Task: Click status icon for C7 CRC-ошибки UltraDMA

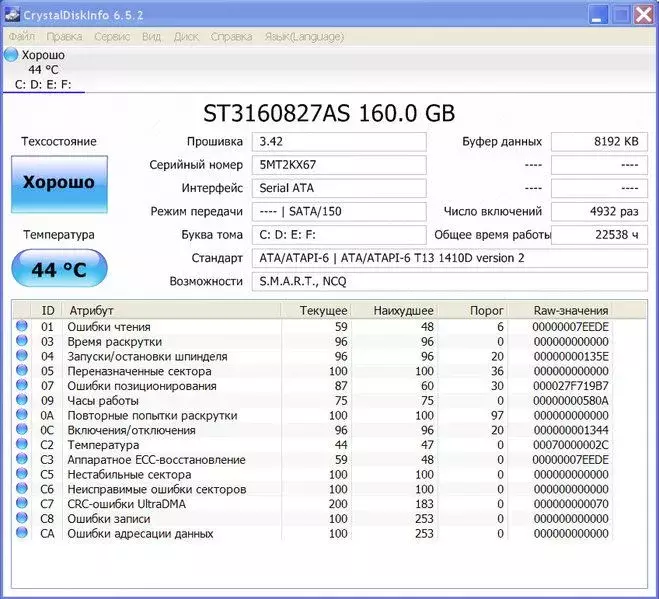Action: coord(22,503)
